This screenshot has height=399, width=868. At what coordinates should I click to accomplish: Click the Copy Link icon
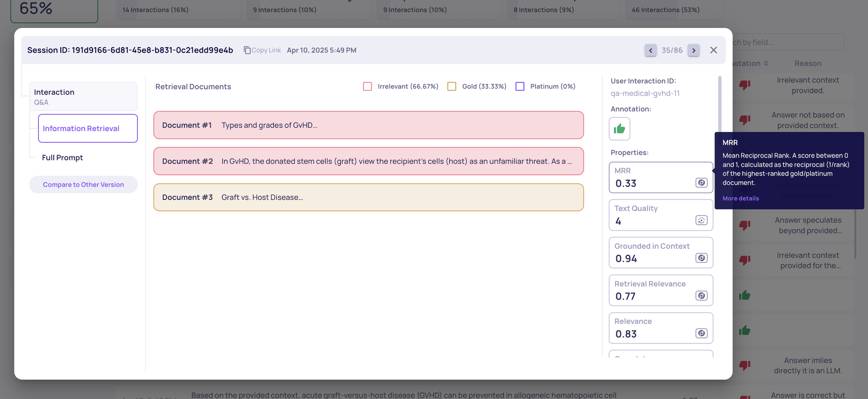point(247,50)
